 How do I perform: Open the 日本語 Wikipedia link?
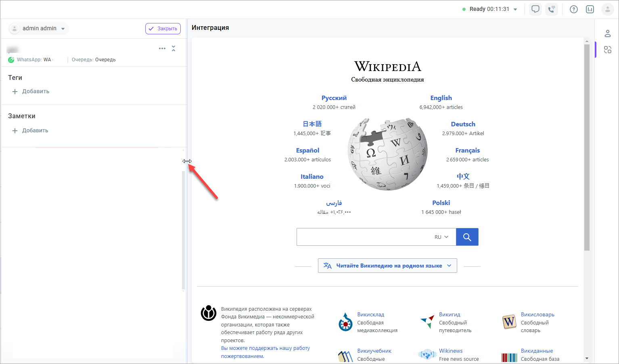(312, 124)
